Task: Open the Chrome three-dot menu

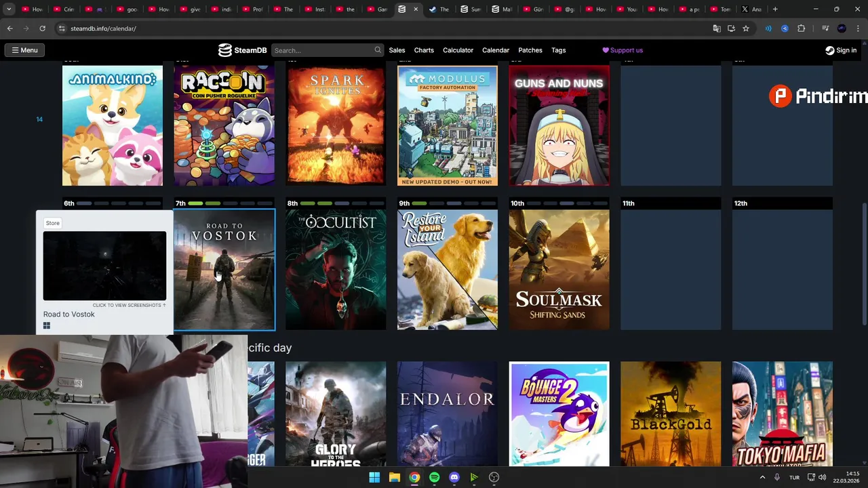Action: pos(859,28)
